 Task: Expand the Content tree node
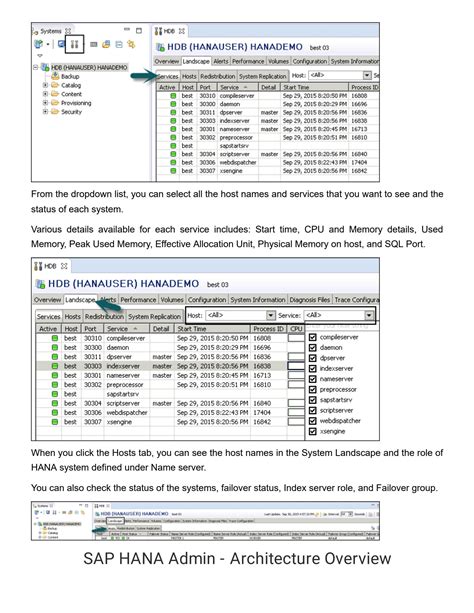coord(45,94)
